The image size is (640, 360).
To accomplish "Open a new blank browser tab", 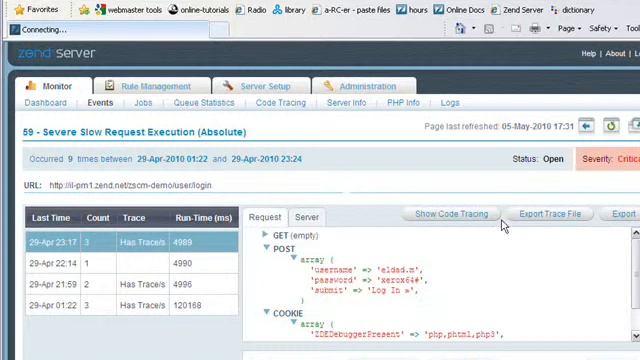I will coord(219,30).
